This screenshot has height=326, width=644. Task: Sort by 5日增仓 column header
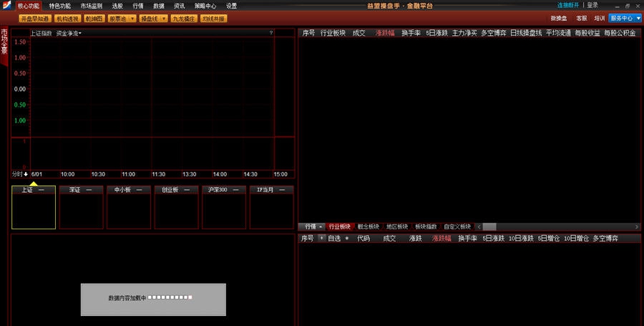548,239
